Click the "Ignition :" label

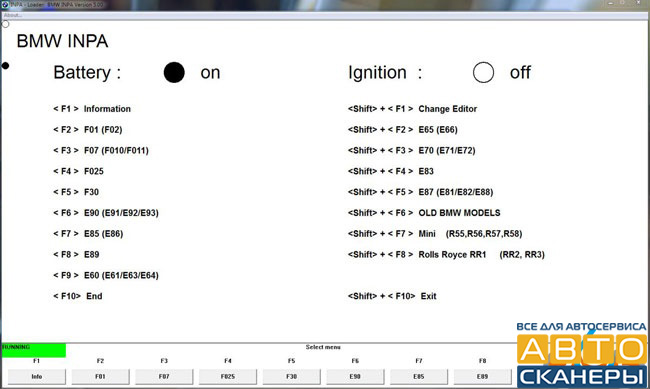click(385, 73)
